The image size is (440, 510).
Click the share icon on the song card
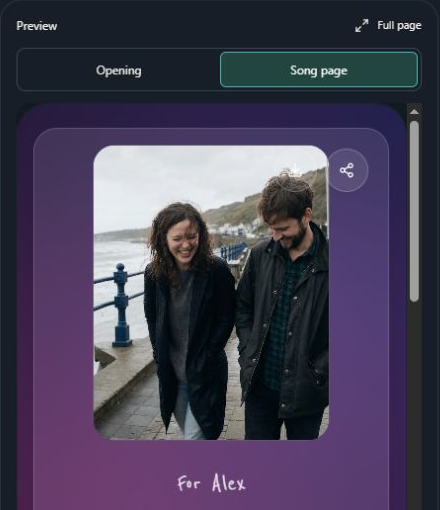click(x=347, y=170)
